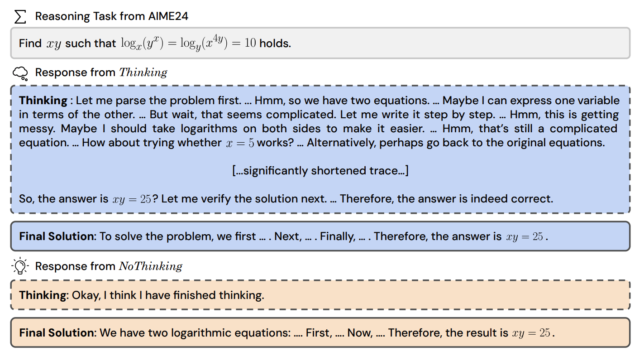Click bold 'Thinking' label in orange box
The height and width of the screenshot is (361, 644).
43,295
